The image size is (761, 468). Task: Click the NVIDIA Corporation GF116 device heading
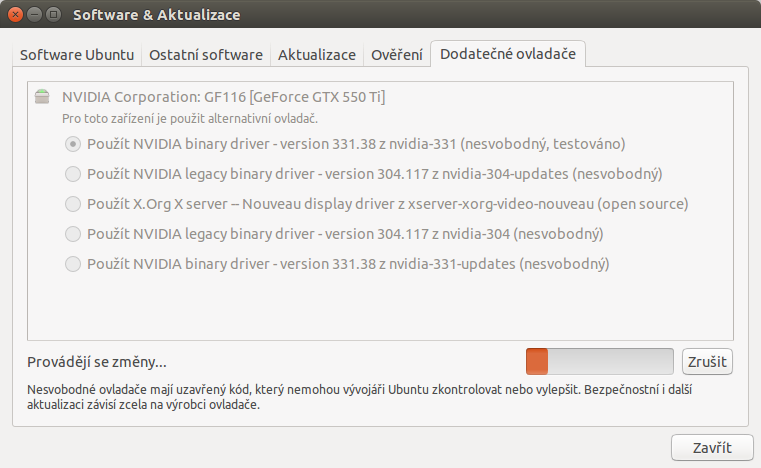coord(223,97)
